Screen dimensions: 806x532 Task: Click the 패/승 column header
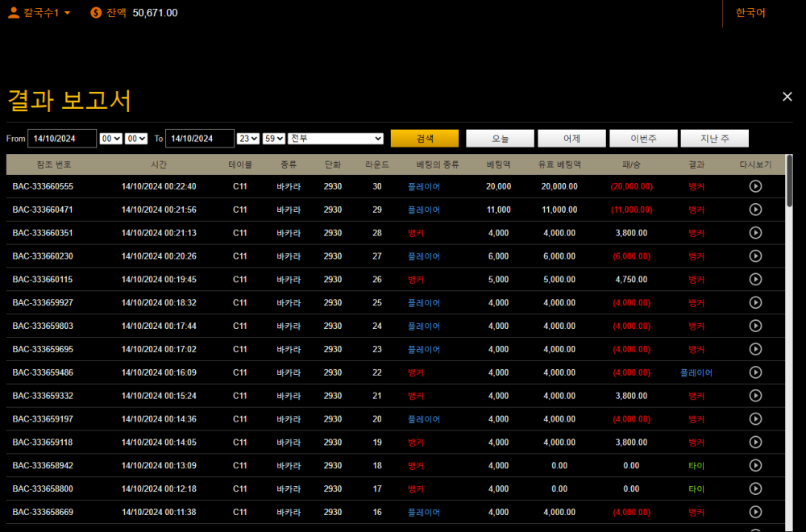[631, 164]
